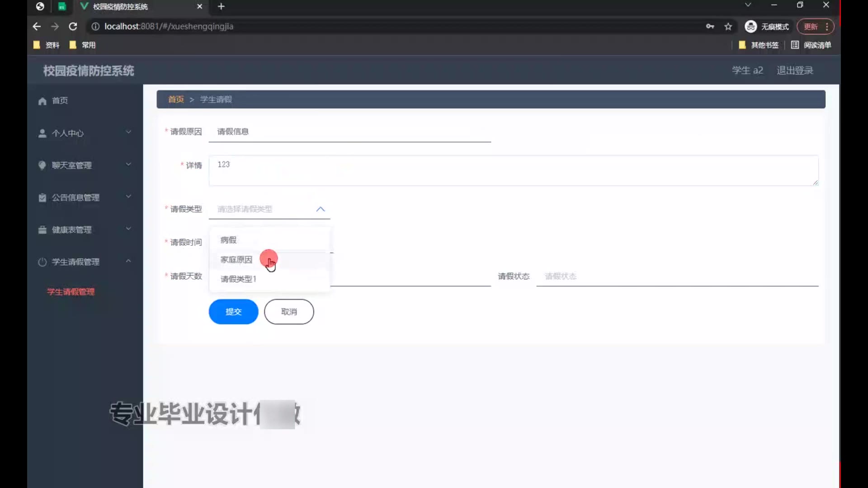868x488 pixels.
Task: Click the 首页 breadcrumb link
Action: (x=176, y=99)
